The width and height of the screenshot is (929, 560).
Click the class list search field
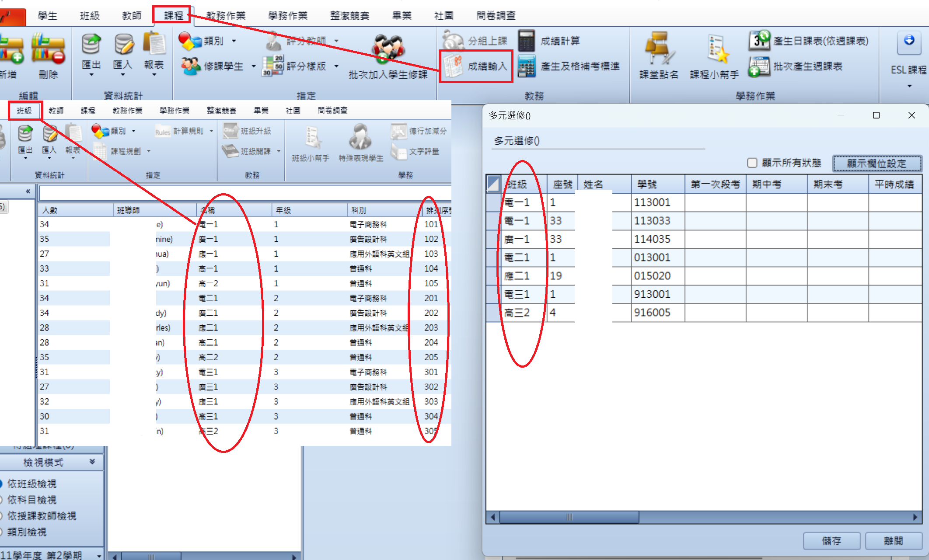click(x=245, y=193)
